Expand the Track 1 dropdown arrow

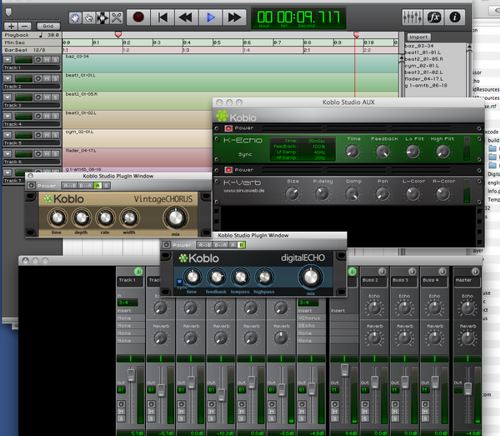[x=8, y=60]
